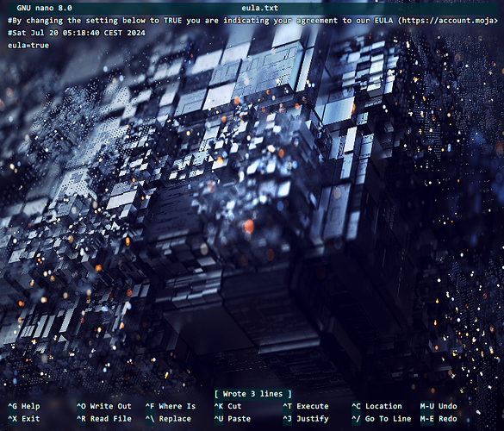Place cursor on the eula=true line
Image resolution: width=504 pixels, height=431 pixels.
[x=28, y=46]
